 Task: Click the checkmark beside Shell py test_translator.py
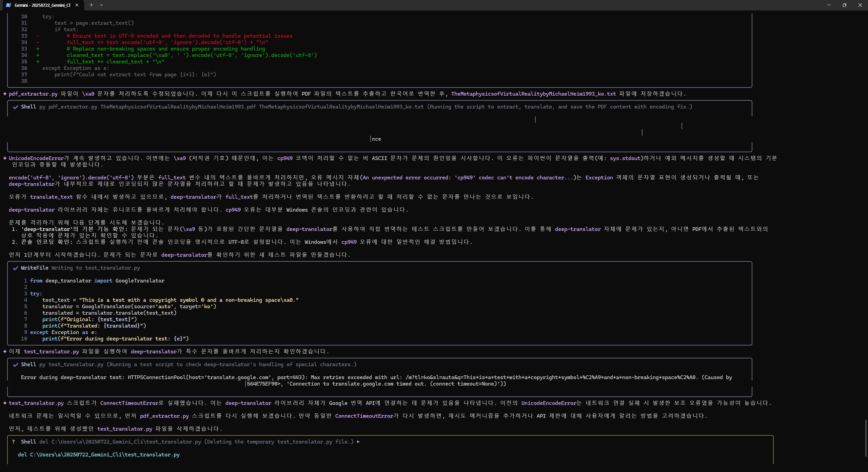[15, 365]
